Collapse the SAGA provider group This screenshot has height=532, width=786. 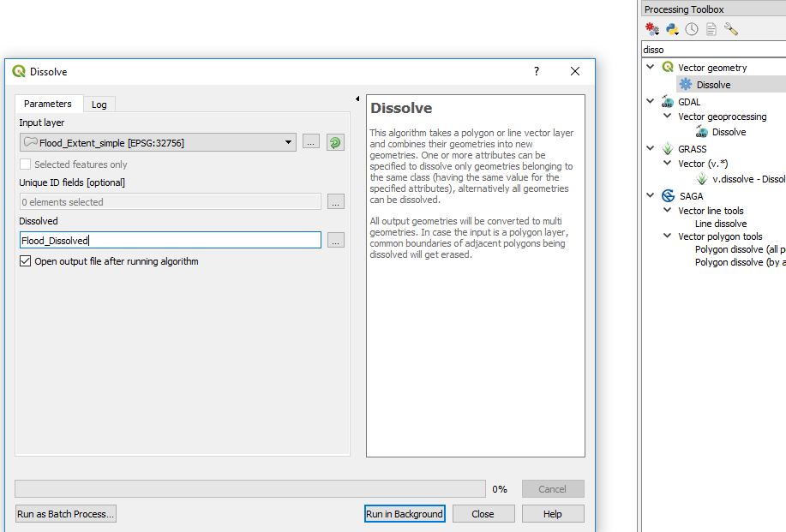pyautogui.click(x=651, y=196)
